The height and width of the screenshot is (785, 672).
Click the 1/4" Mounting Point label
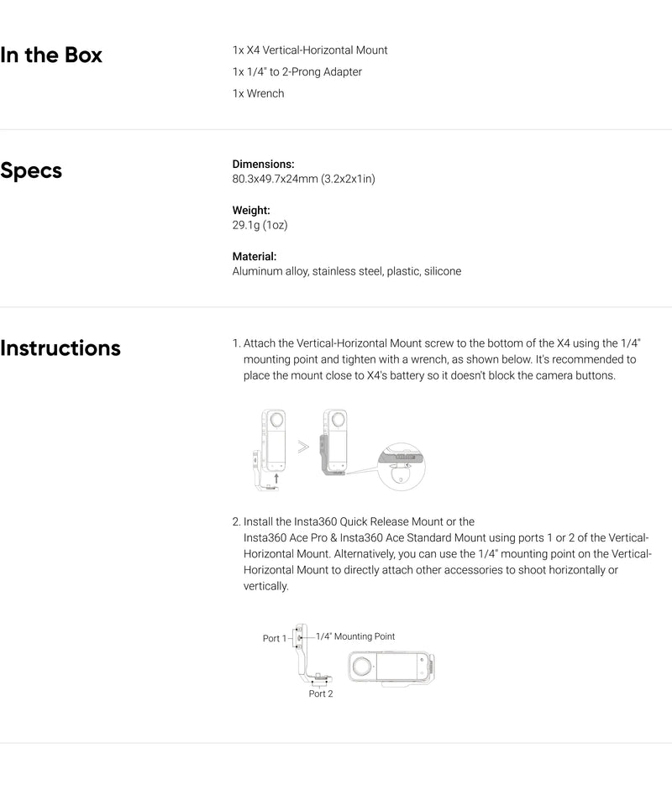tap(355, 636)
